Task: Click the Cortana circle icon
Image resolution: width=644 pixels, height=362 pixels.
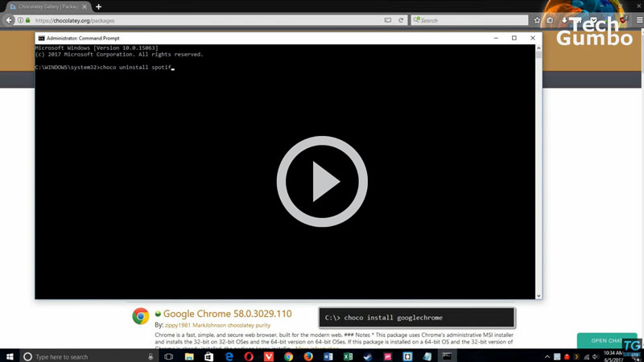Action: 27,356
